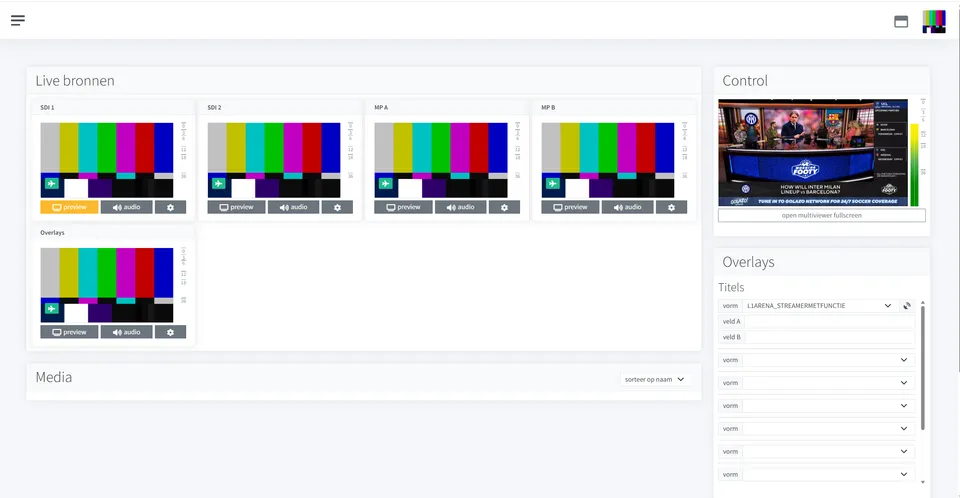Click the green plane icon on MP A
Screen dimensions: 960x498
pos(385,183)
